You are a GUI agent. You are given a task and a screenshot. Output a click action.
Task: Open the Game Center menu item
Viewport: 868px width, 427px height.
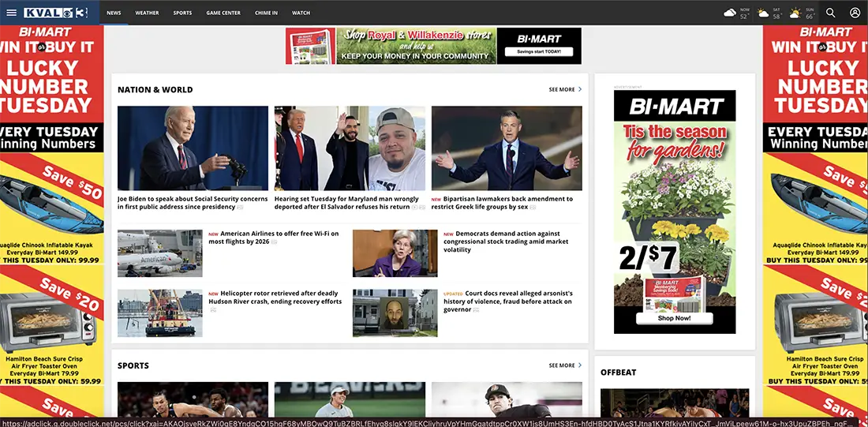pyautogui.click(x=223, y=13)
